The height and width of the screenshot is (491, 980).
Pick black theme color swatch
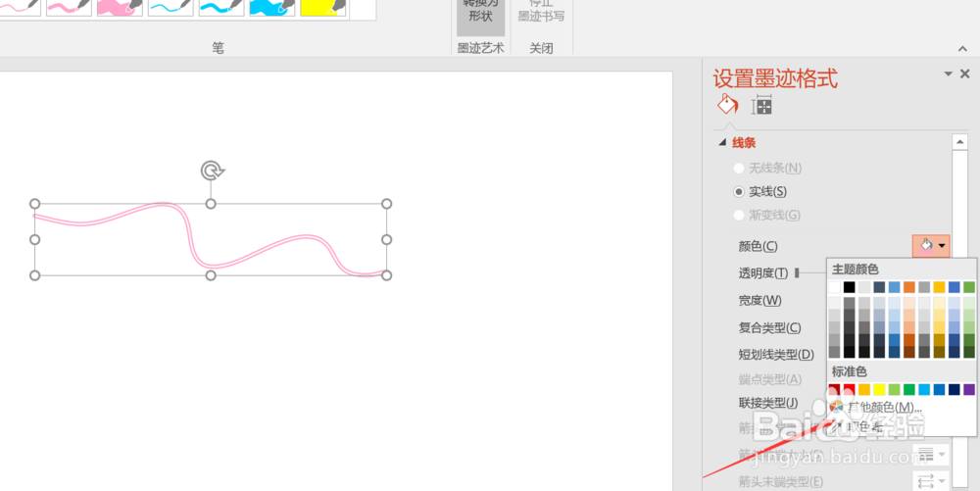(x=850, y=287)
